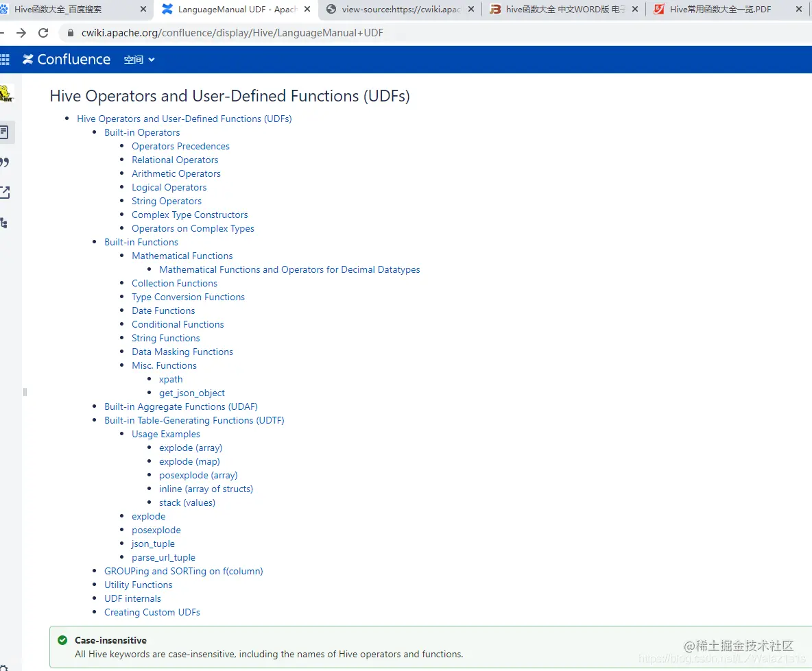
Task: Click the sidebar resize handle
Action: click(x=25, y=392)
